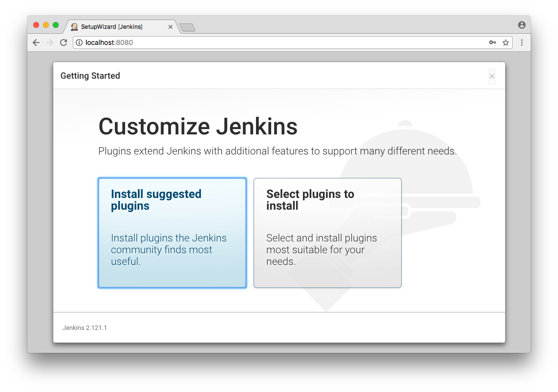This screenshot has width=558, height=392.
Task: Choose Install suggested plugins
Action: pyautogui.click(x=172, y=233)
